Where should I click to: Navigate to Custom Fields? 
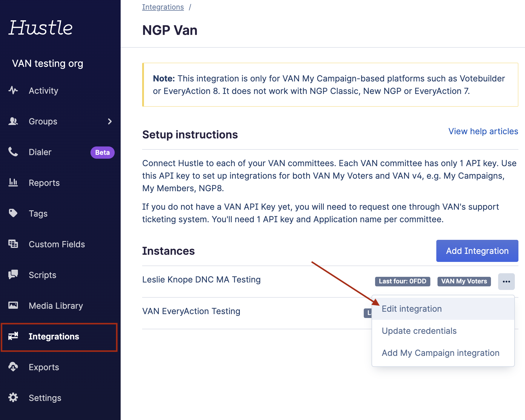point(57,244)
